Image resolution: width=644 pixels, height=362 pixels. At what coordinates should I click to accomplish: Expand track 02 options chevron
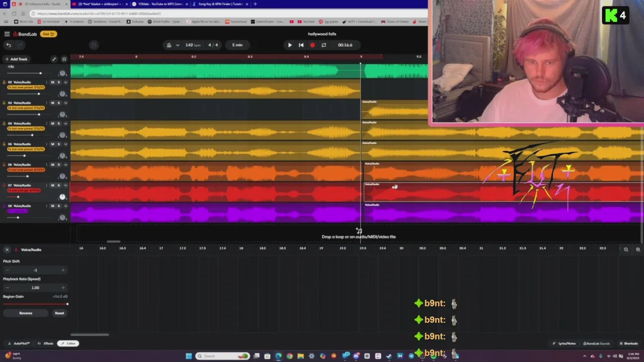(x=65, y=82)
